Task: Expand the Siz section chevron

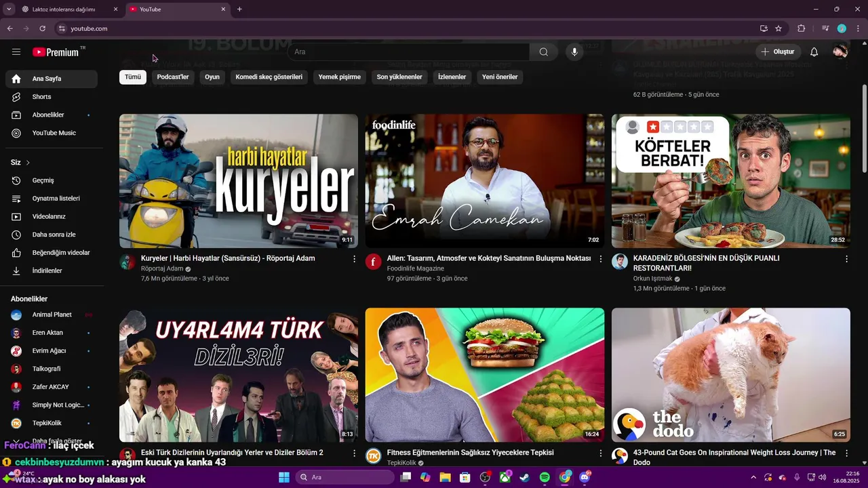Action: pos(28,163)
